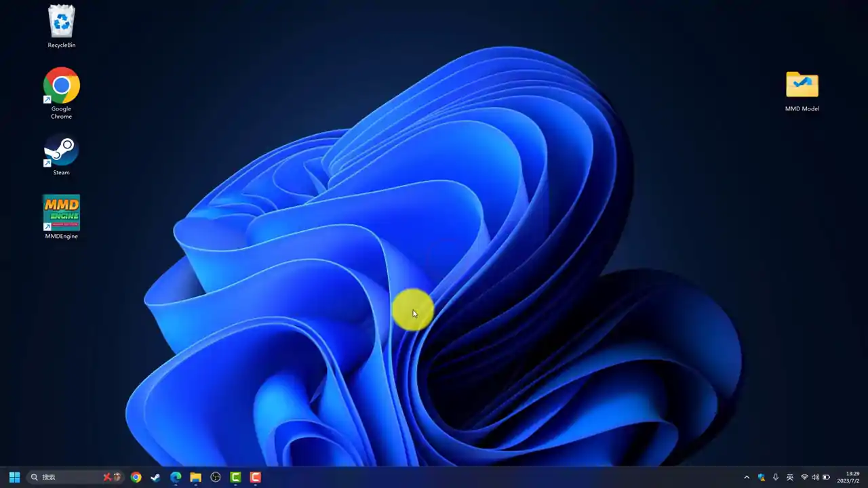Select the RecycleBin desktop icon
Screen dimensions: 868x488
coord(62,26)
